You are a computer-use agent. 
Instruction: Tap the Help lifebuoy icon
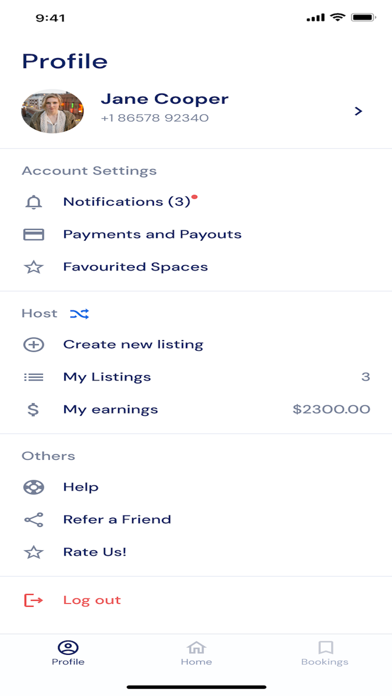pos(33,487)
